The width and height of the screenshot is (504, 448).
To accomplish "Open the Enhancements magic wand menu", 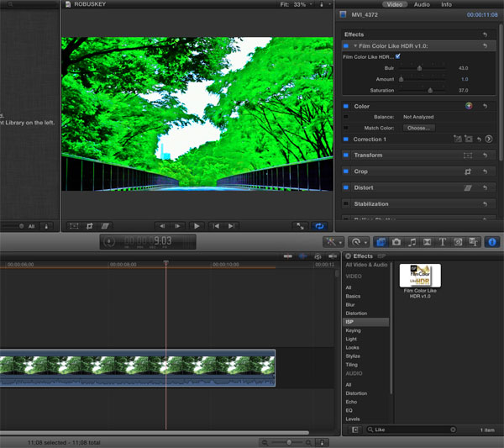I will click(333, 242).
